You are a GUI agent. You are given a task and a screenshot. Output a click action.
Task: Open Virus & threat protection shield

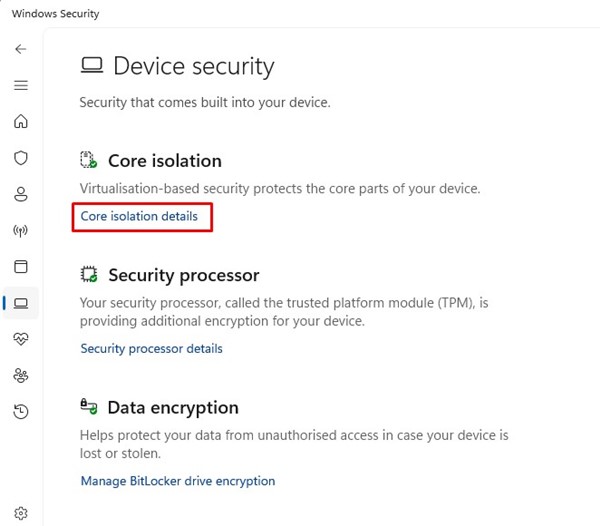21,158
